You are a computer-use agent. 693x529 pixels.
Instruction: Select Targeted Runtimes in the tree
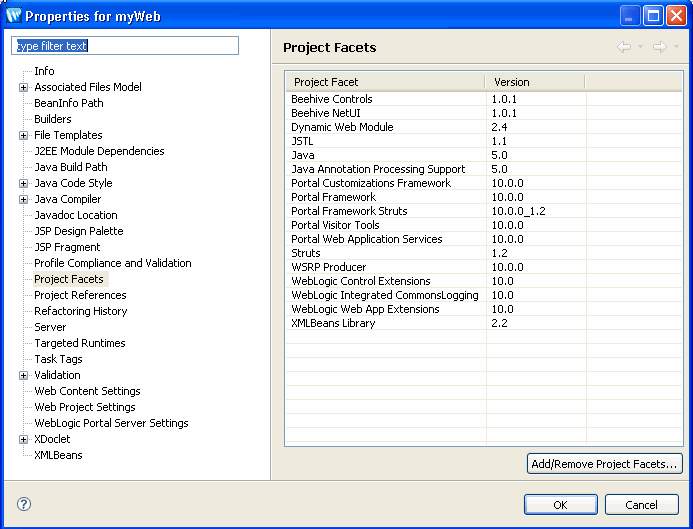(x=80, y=343)
